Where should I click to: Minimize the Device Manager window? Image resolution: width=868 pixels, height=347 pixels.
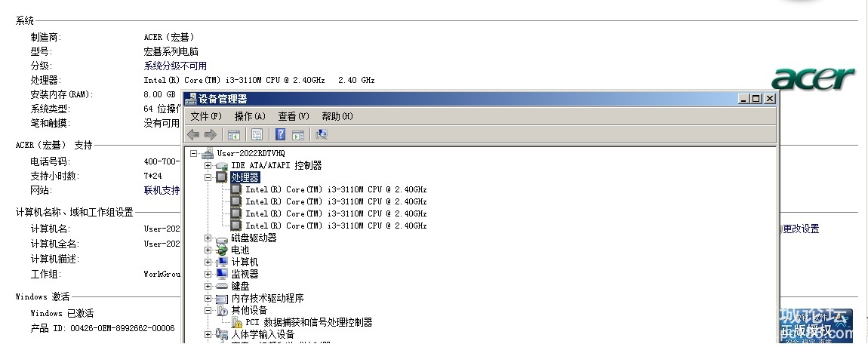(743, 99)
